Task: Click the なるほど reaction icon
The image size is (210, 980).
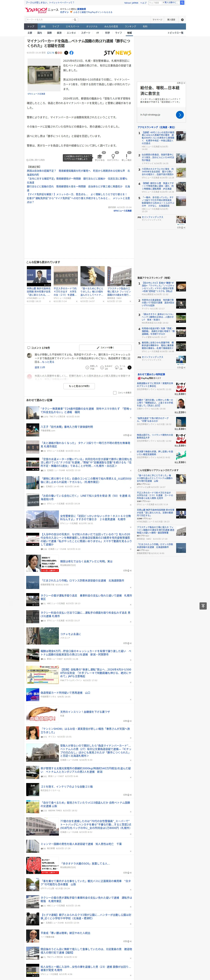Action: (x=102, y=367)
